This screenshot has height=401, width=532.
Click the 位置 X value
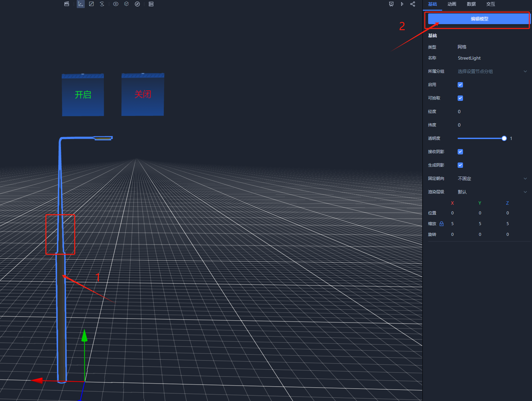pos(453,213)
